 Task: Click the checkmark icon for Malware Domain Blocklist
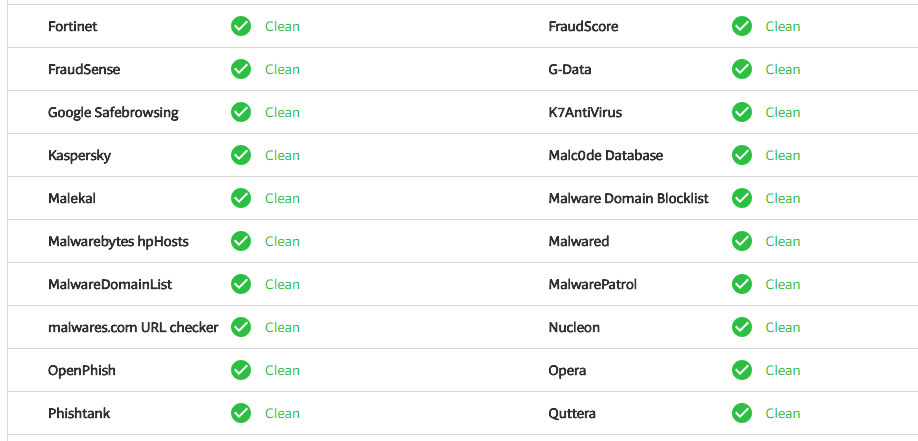point(742,198)
